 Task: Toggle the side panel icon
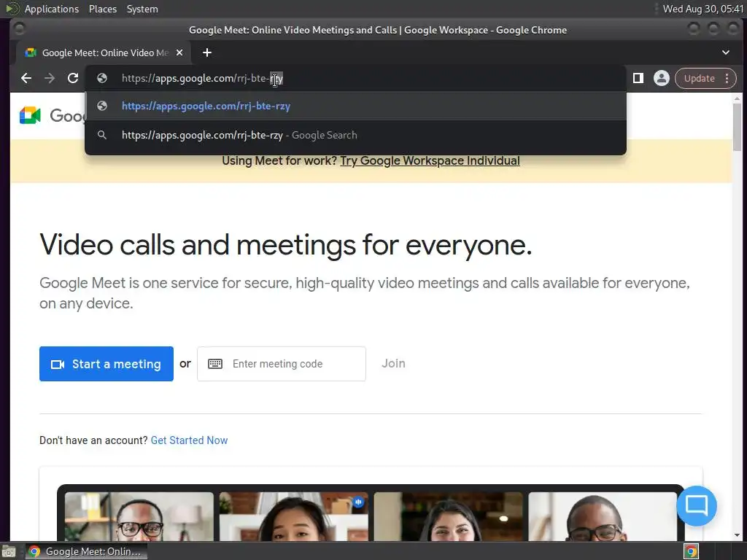coord(638,78)
